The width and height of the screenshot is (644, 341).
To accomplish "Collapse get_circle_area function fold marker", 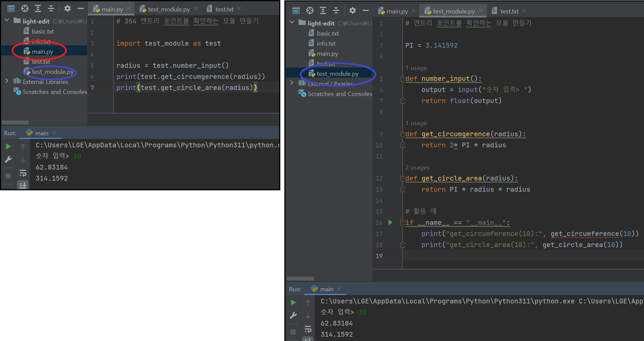I will coord(402,179).
